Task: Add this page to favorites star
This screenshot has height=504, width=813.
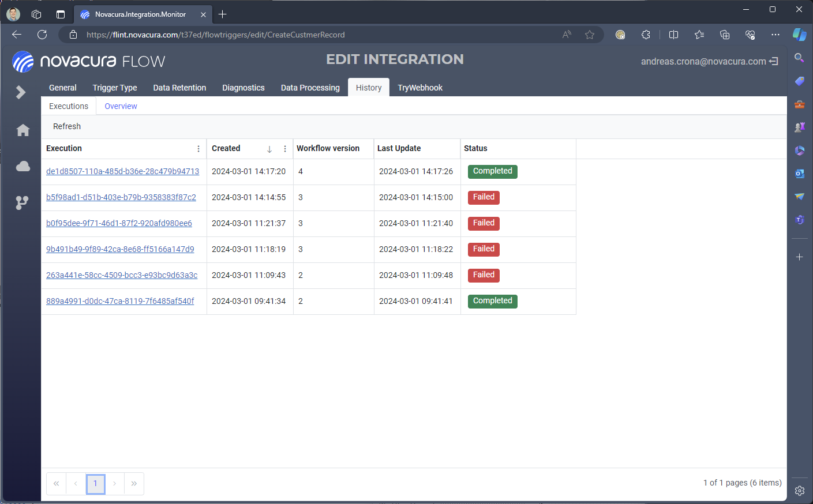Action: pyautogui.click(x=589, y=35)
